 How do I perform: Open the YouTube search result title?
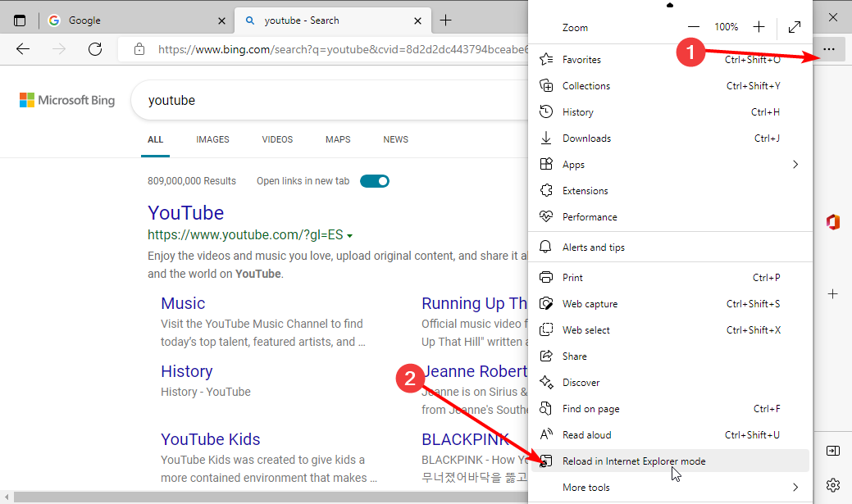[186, 213]
